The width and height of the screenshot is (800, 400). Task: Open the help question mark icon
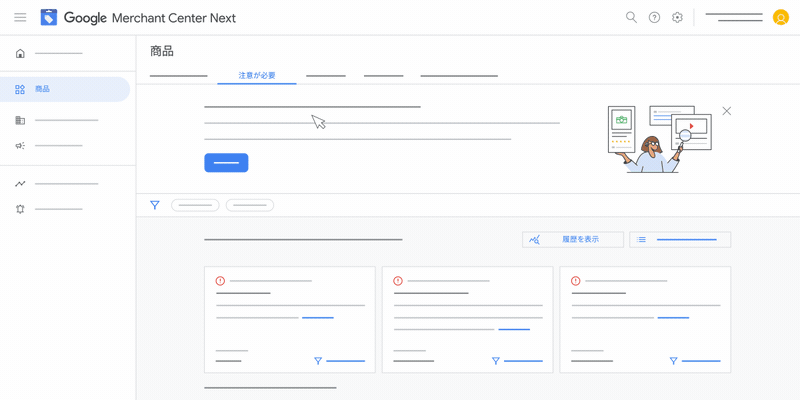pos(654,18)
